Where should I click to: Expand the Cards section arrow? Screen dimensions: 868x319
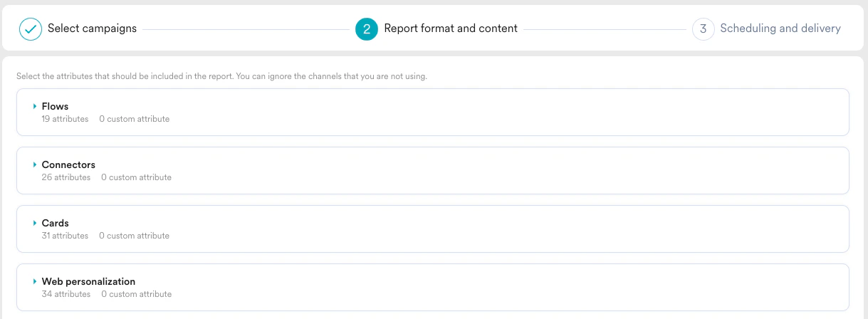[34, 223]
